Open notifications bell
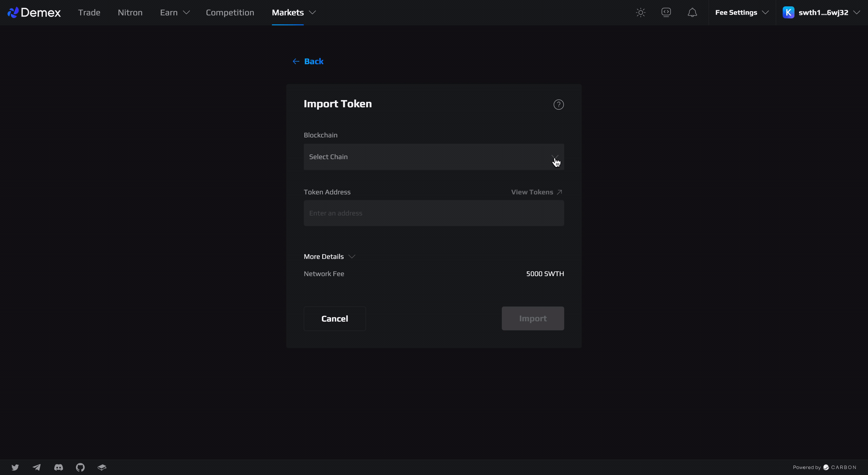Image resolution: width=868 pixels, height=475 pixels. tap(692, 13)
